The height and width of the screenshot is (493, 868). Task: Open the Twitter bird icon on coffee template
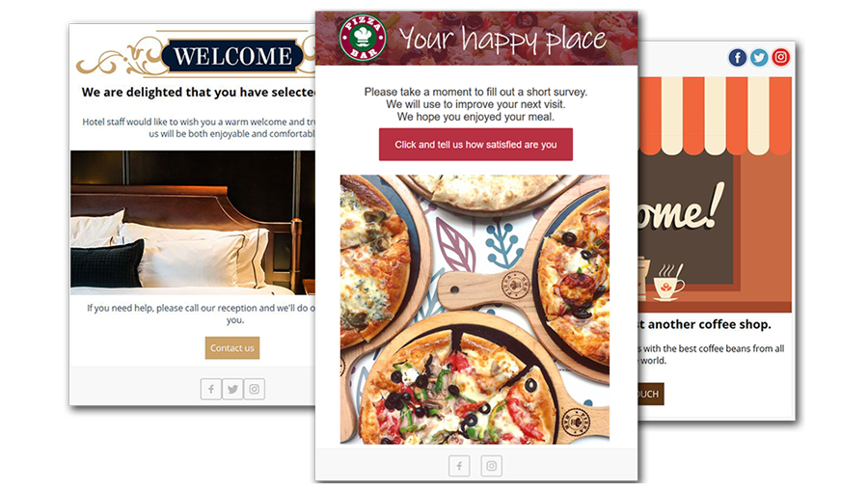[x=759, y=57]
